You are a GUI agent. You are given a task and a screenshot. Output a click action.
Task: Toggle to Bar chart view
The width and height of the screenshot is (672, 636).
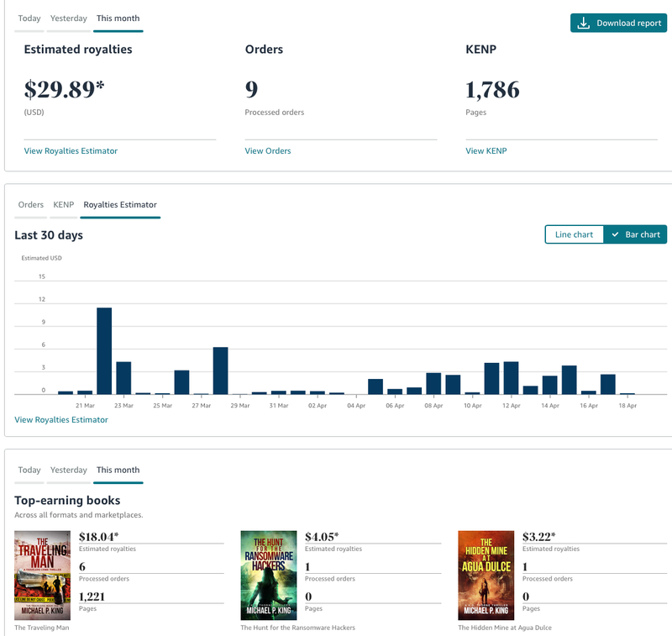pos(635,234)
